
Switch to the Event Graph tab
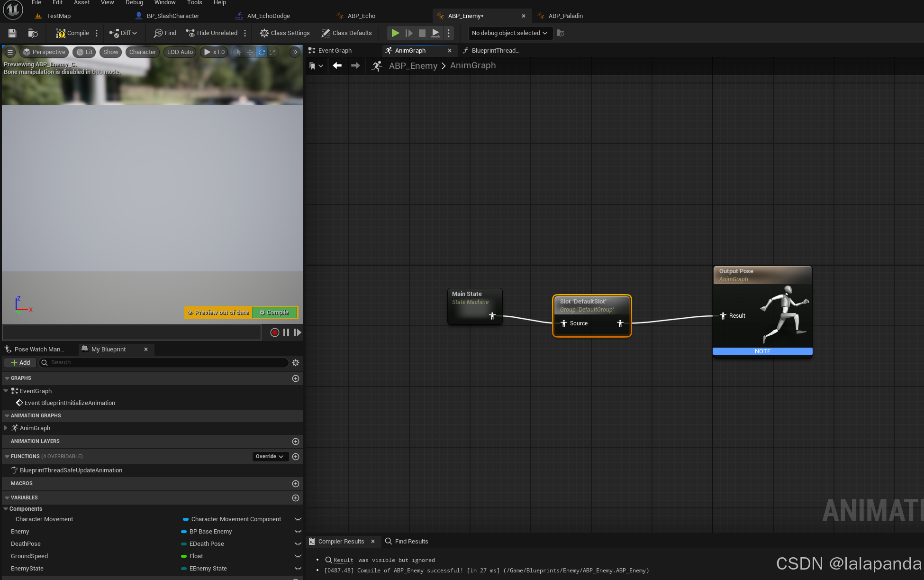pos(335,51)
